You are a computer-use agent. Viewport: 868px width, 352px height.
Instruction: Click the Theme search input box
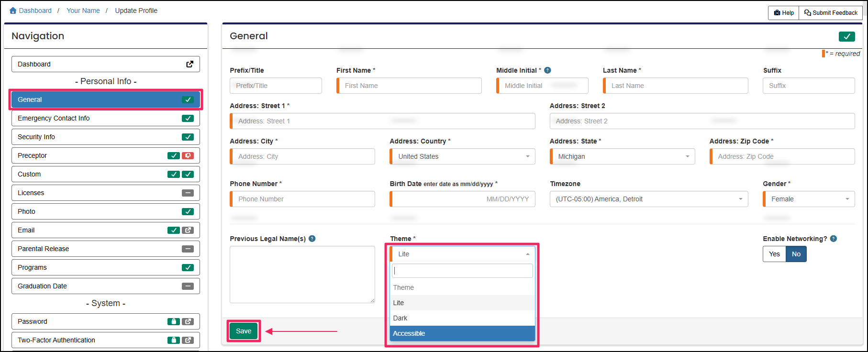tap(462, 271)
